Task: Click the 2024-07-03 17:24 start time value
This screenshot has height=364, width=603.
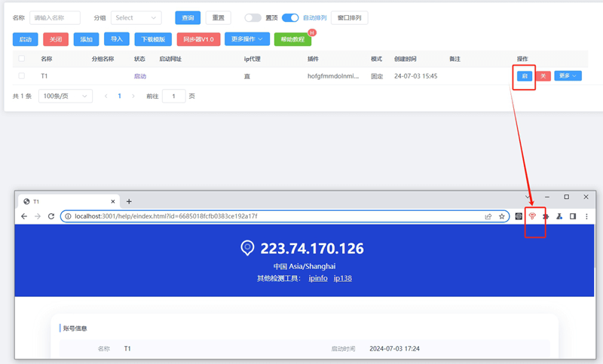Action: [x=394, y=349]
